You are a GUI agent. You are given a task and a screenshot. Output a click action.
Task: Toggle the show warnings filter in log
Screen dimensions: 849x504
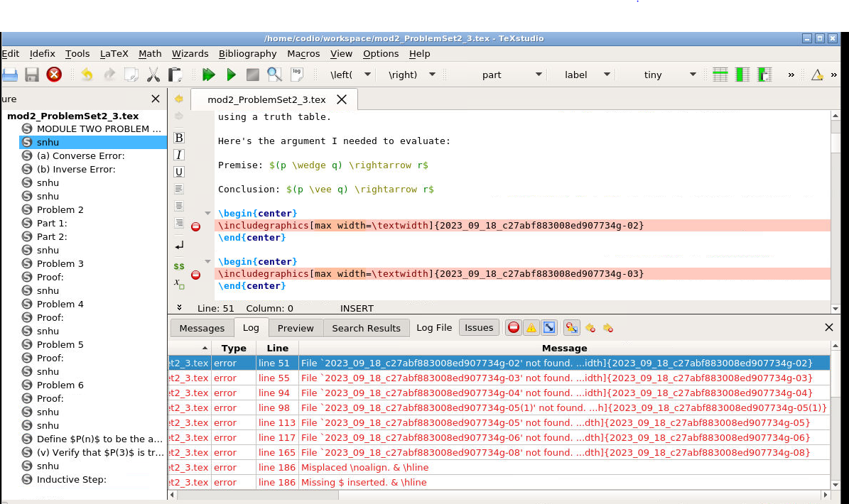tap(531, 327)
